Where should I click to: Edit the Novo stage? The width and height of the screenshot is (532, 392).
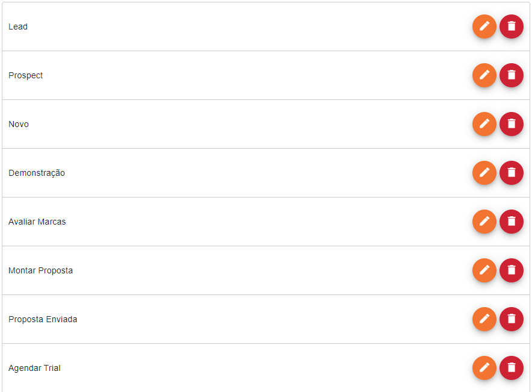click(484, 124)
